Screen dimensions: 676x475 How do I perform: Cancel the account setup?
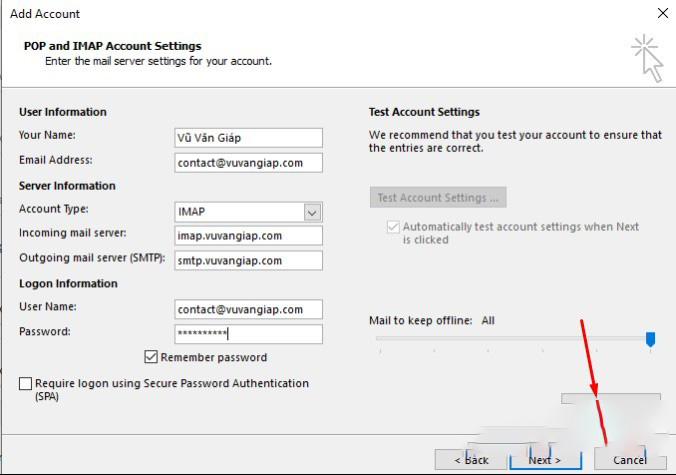(629, 460)
